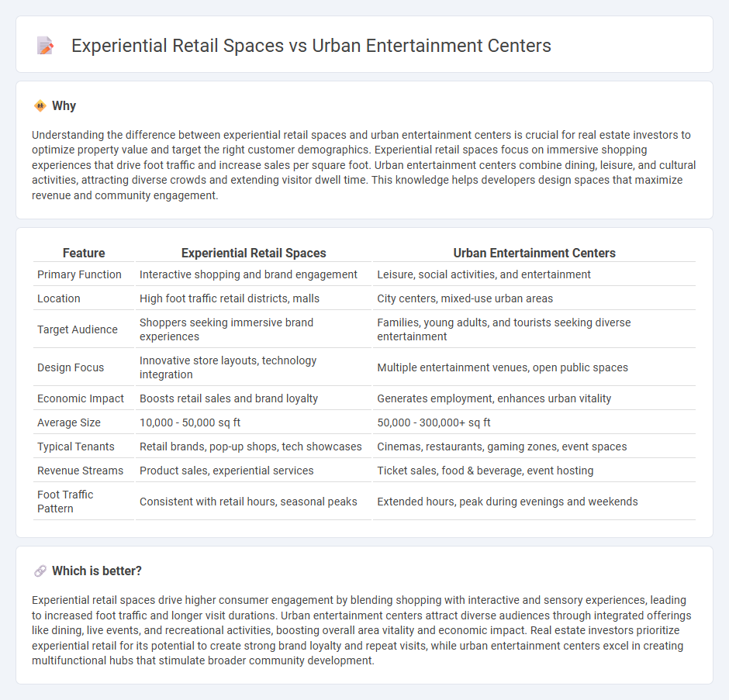The image size is (729, 700).
Task: Select the '50,000 - 300,000+ sq ft' value
Action: 434,422
